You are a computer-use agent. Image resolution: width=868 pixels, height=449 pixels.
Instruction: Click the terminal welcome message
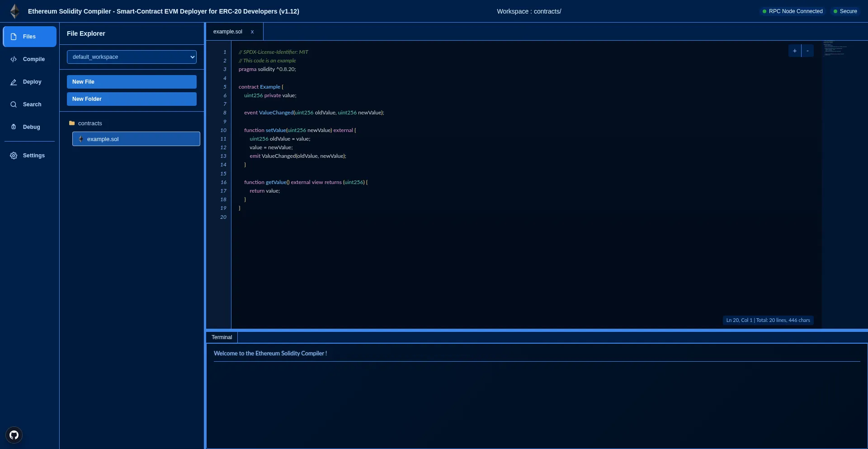(x=270, y=353)
